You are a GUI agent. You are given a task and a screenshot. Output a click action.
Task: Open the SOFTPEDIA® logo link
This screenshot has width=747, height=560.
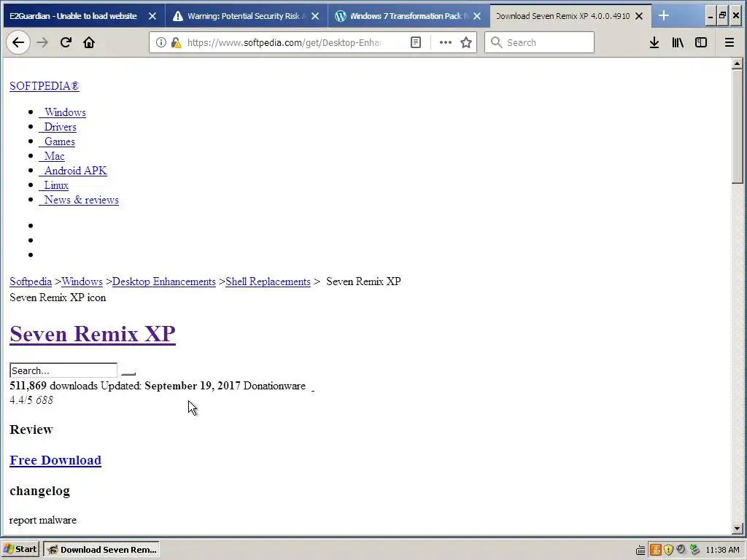click(44, 86)
